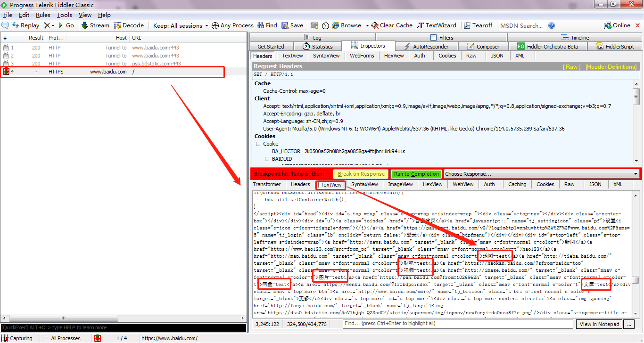644x343 pixels.
Task: Click the lock icon on session 2
Action: coord(6,56)
